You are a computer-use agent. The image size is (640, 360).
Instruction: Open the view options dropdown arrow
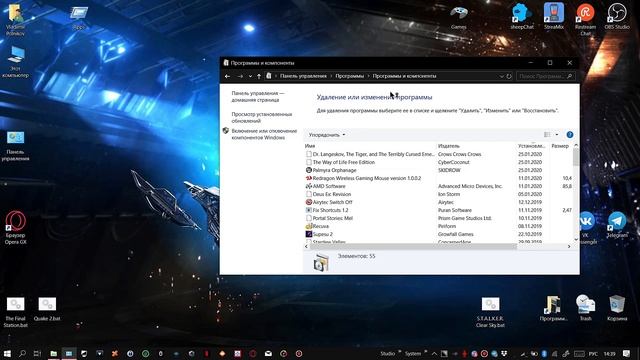(x=557, y=135)
